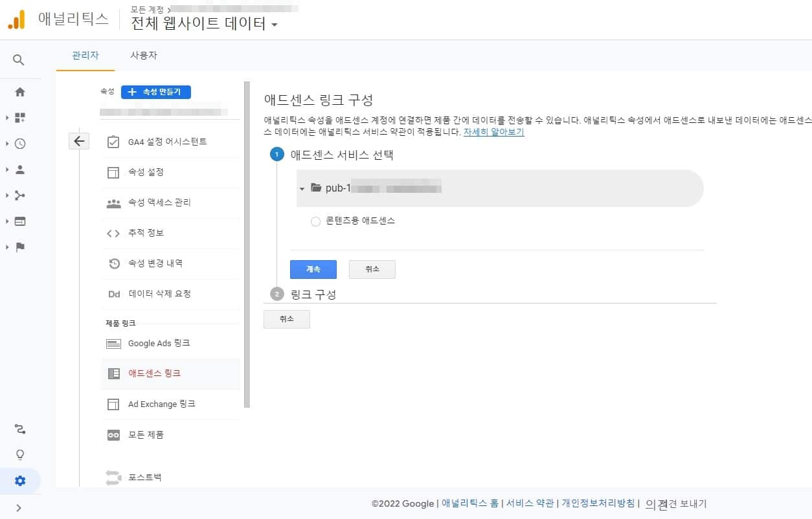Image resolution: width=812 pixels, height=519 pixels.
Task: Expand the sidebar with bottom chevron
Action: coord(18,508)
